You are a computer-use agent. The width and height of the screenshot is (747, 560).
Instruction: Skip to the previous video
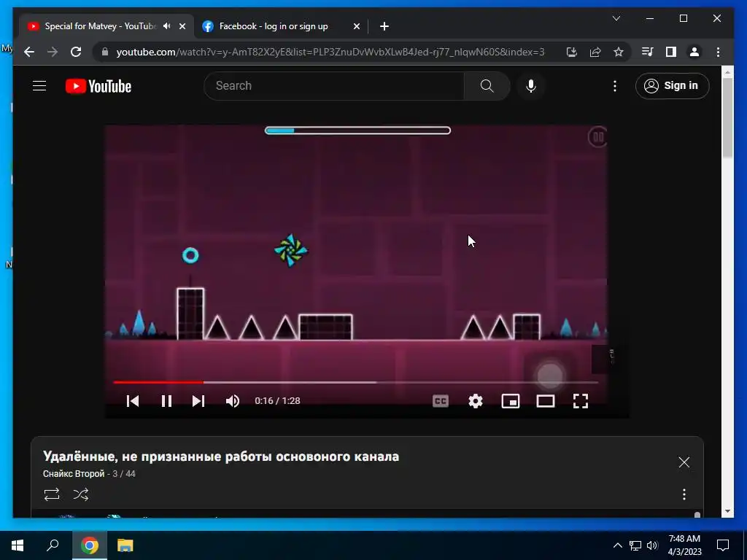tap(133, 401)
